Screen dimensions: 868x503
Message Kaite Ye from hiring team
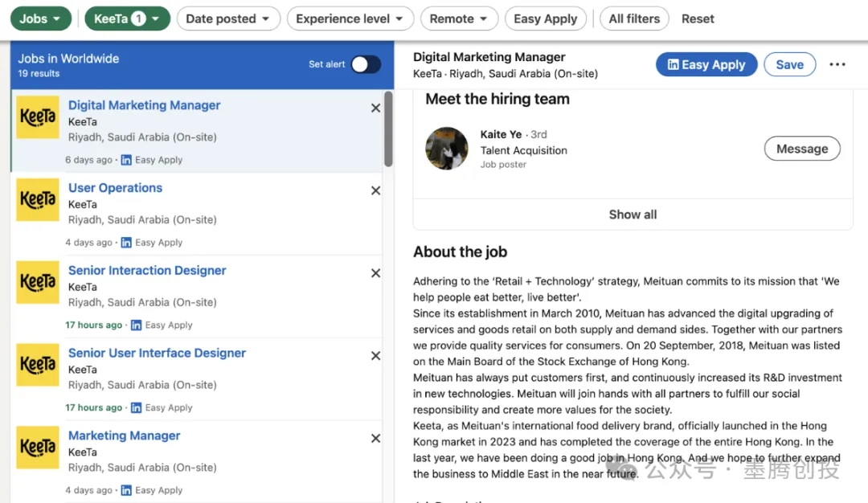pos(801,149)
